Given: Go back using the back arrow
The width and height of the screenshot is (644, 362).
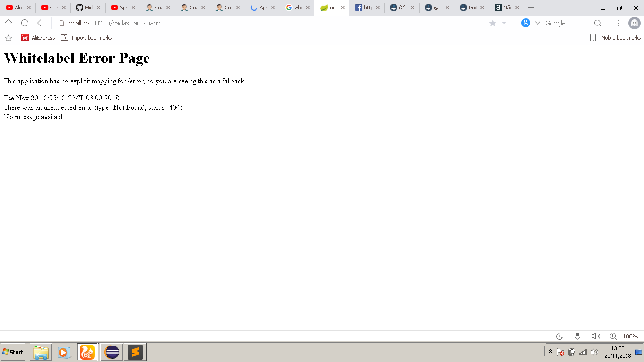Looking at the screenshot, I should pos(40,23).
